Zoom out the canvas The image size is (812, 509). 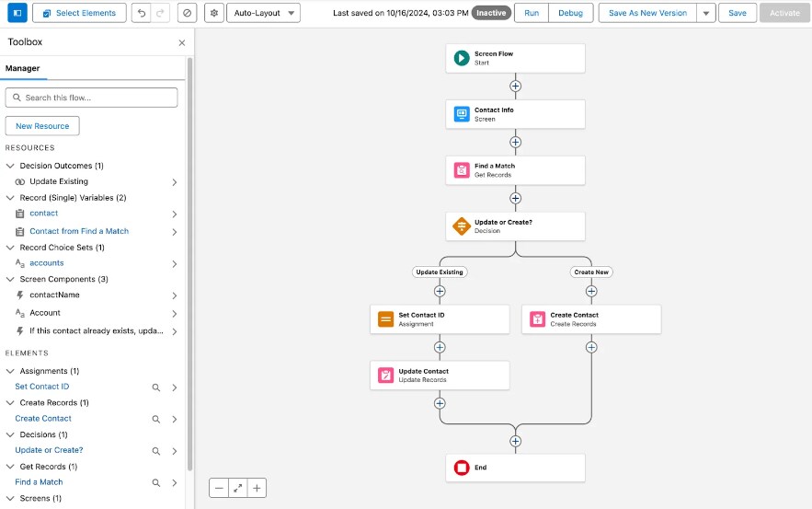tap(219, 488)
